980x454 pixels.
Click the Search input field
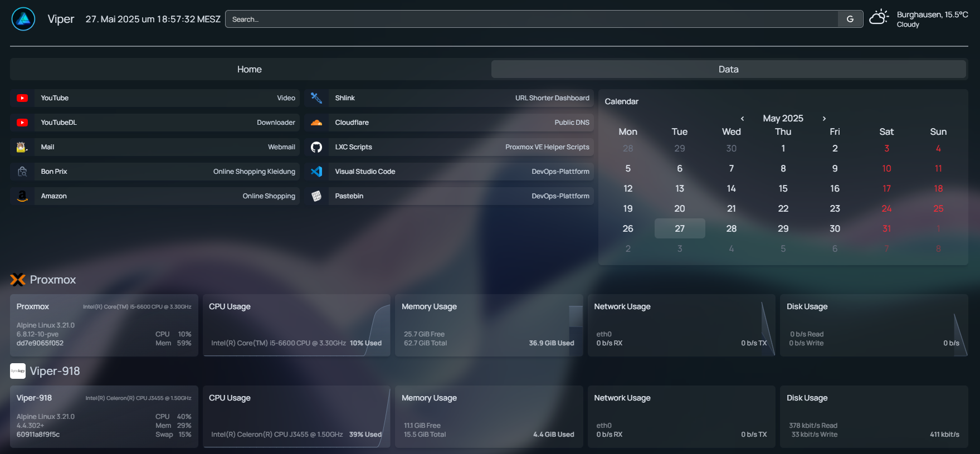point(532,19)
